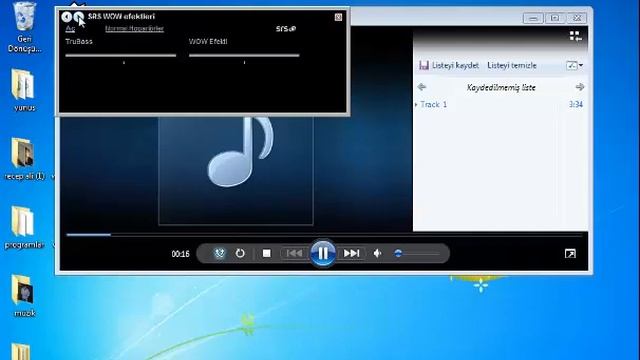Toggle repeat in Media Player
This screenshot has width=640, height=360.
point(240,253)
